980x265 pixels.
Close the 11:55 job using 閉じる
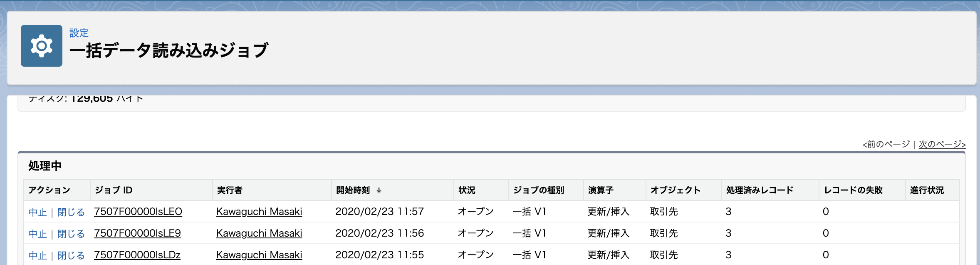click(70, 255)
